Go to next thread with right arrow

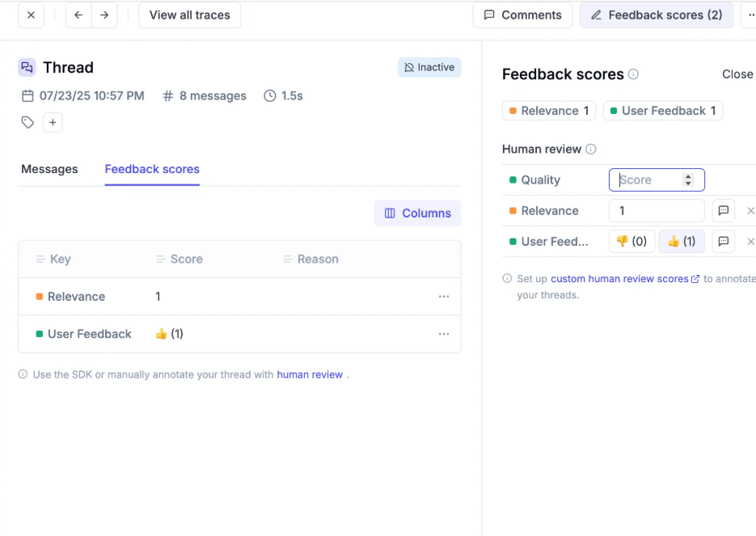pos(104,15)
